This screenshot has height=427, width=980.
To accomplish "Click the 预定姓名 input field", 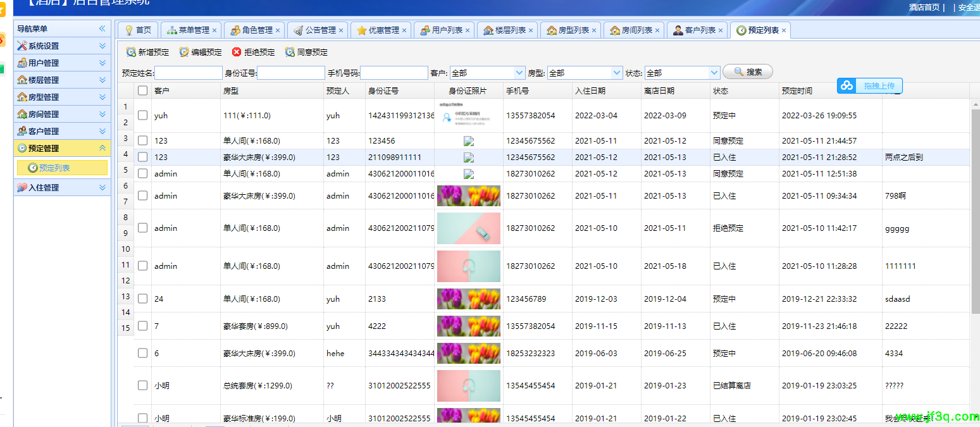I will (187, 72).
